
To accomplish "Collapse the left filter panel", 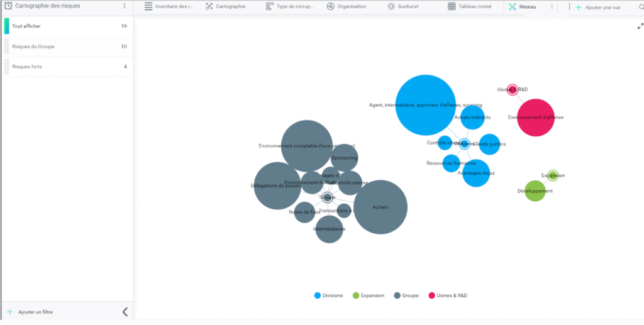I will (x=125, y=312).
